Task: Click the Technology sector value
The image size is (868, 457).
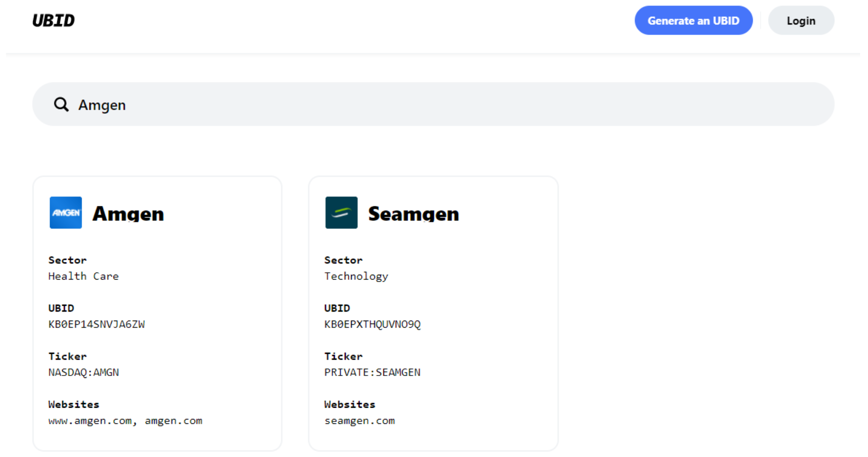Action: click(356, 276)
